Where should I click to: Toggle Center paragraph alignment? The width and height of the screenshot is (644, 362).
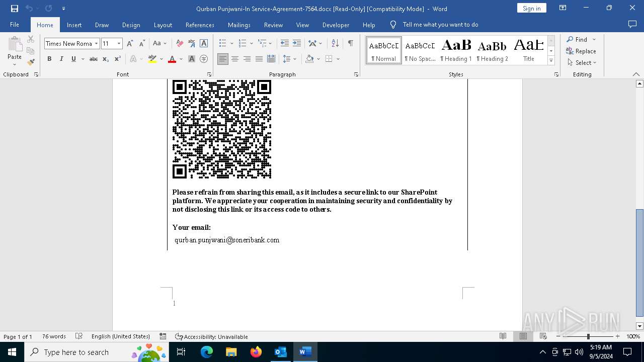[x=234, y=59]
